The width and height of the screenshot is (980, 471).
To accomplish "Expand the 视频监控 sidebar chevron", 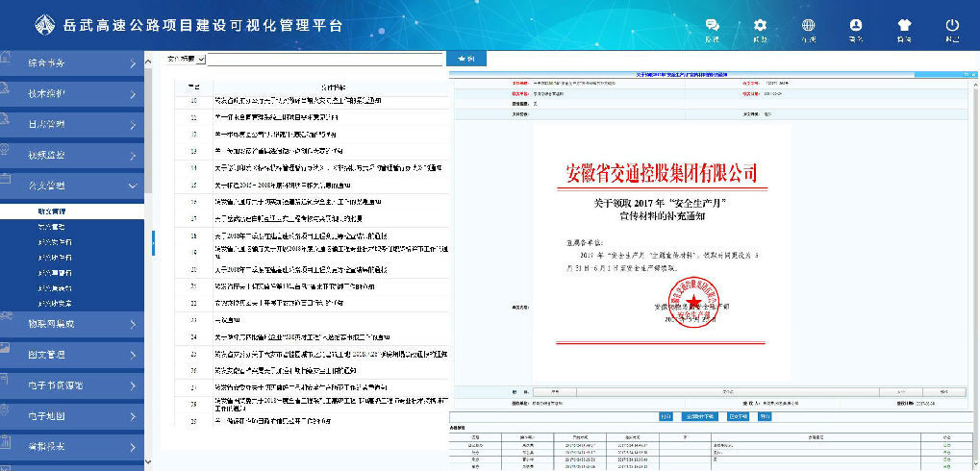I will click(133, 156).
